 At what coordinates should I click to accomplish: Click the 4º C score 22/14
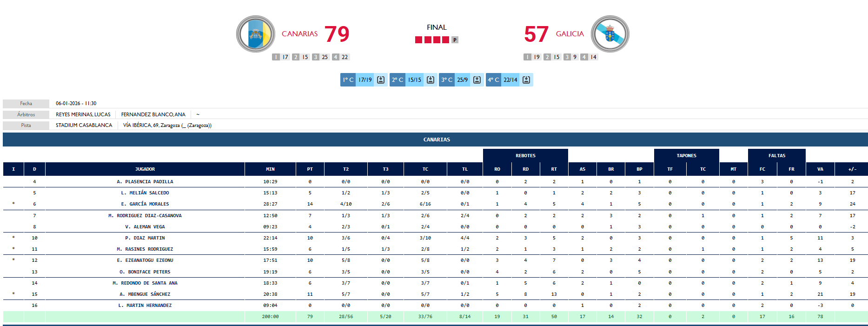click(x=510, y=80)
